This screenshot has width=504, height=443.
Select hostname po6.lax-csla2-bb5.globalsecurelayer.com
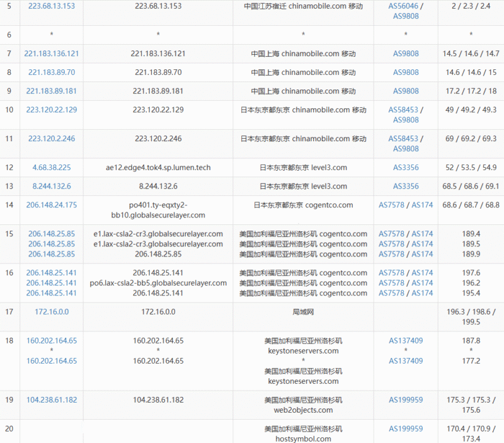(158, 283)
